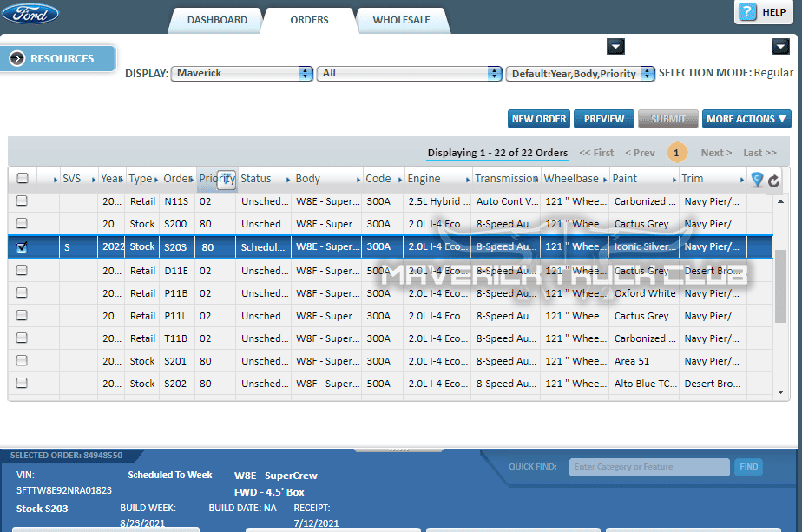
Task: Click the Ford logo
Action: point(30,13)
